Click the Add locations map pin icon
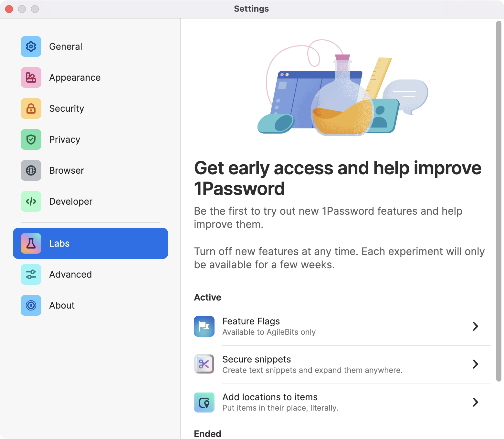This screenshot has height=439, width=504. (204, 402)
